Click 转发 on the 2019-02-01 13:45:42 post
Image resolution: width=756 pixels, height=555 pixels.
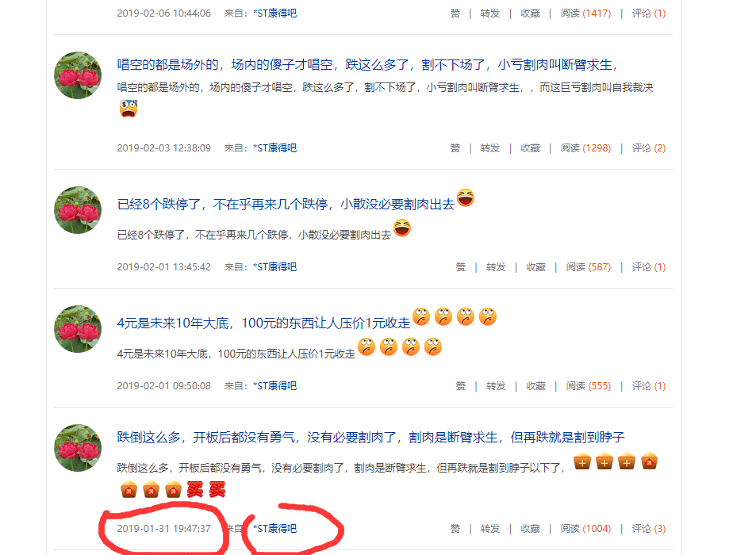click(x=496, y=267)
